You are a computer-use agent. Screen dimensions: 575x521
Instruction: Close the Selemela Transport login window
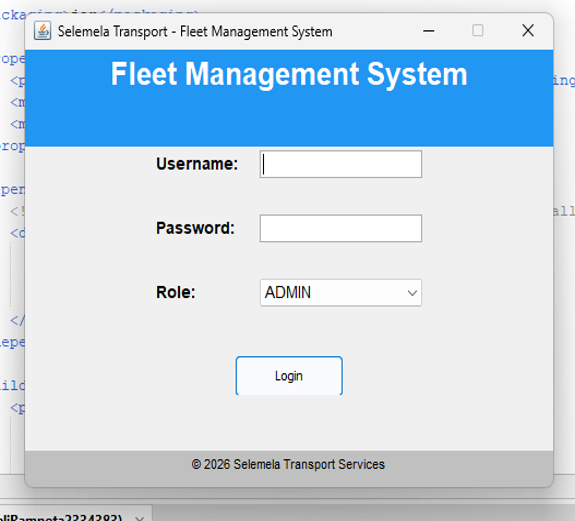pos(528,31)
